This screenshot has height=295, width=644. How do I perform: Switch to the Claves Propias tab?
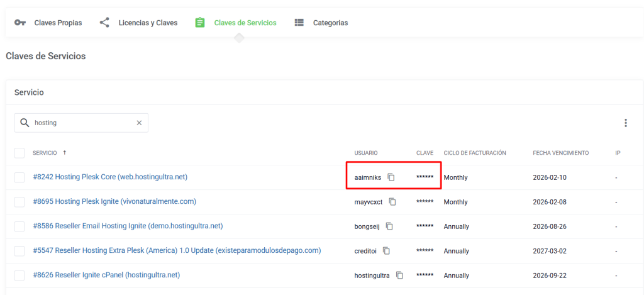48,23
